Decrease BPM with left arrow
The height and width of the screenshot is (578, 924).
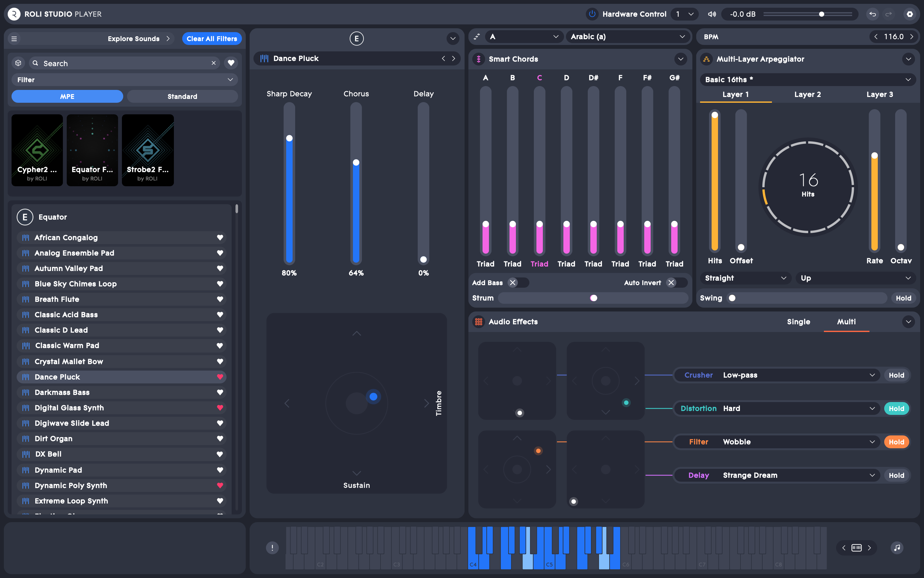click(876, 37)
